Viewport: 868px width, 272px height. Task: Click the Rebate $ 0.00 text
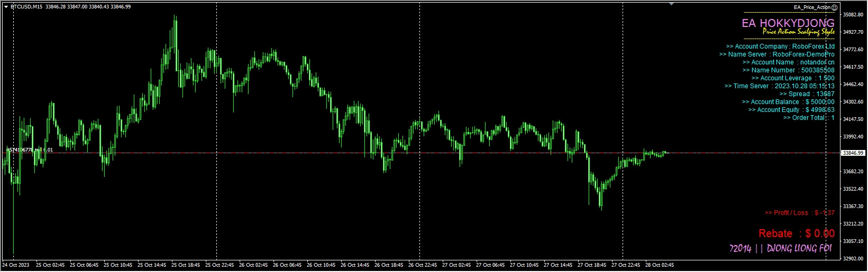click(x=797, y=233)
